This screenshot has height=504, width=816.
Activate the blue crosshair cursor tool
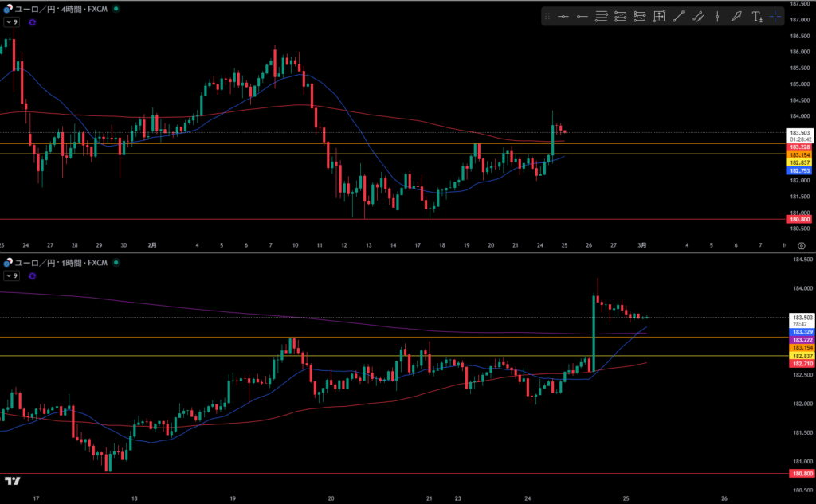(x=776, y=16)
